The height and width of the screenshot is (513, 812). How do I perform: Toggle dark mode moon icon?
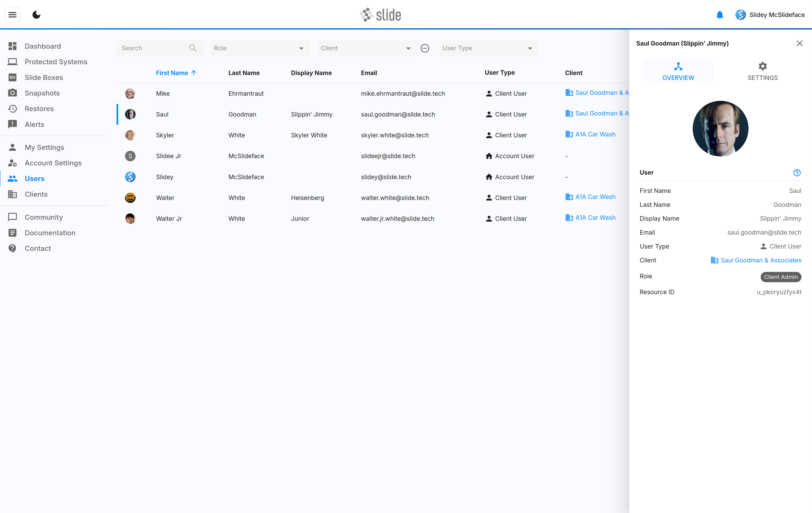[x=37, y=14]
